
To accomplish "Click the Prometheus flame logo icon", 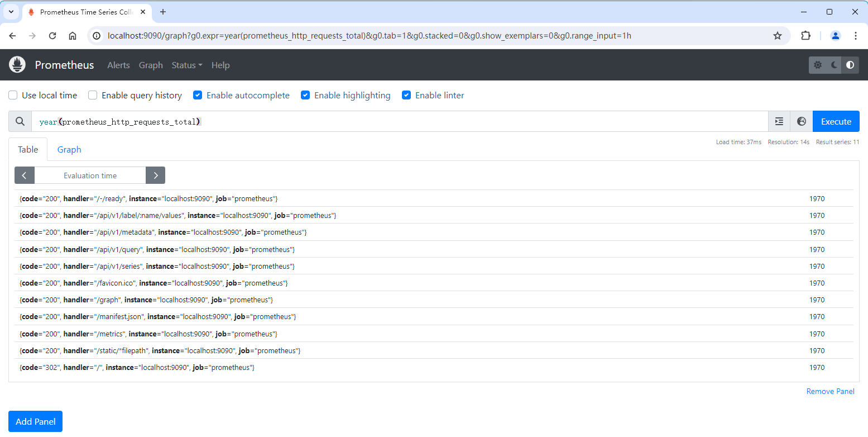I will click(x=17, y=65).
